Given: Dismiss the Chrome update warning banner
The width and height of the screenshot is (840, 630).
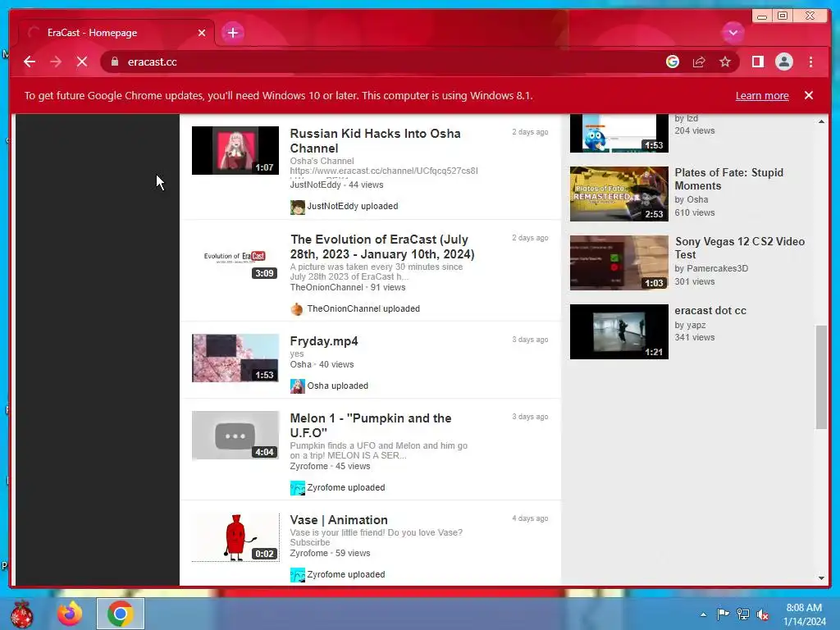Looking at the screenshot, I should click(808, 95).
